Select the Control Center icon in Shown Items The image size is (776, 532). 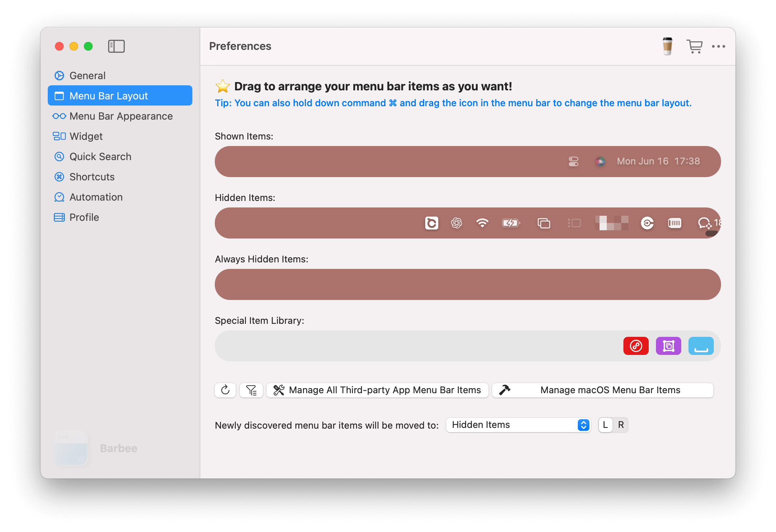[573, 161]
